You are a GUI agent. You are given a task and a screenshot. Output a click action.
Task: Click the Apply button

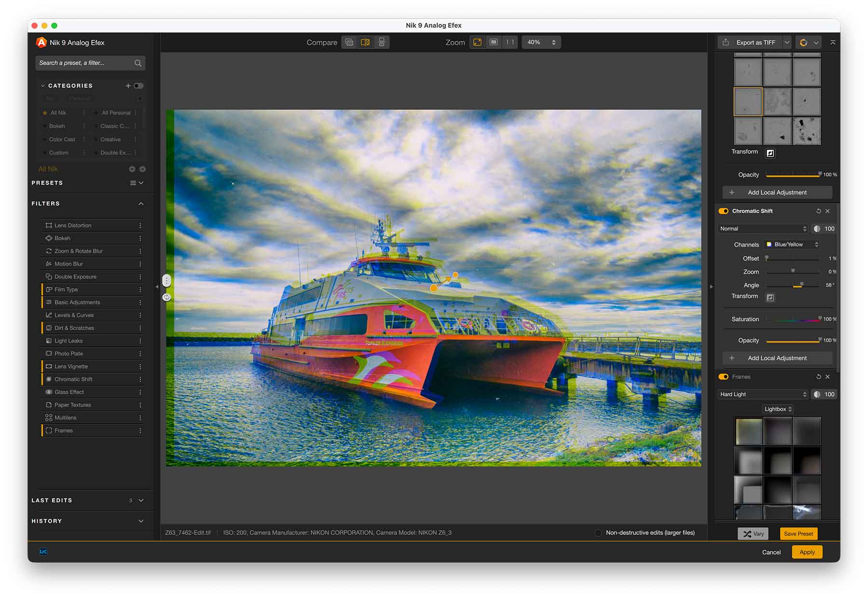point(807,552)
